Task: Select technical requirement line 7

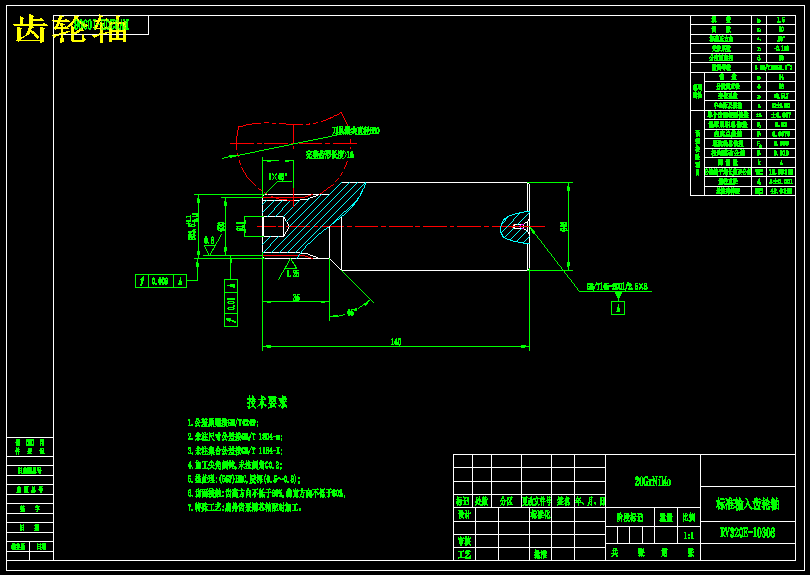Action: pyautogui.click(x=245, y=507)
